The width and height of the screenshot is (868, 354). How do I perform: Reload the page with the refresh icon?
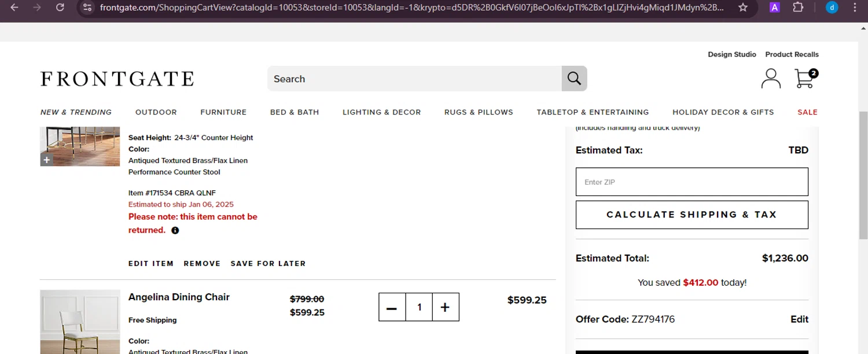pos(60,8)
